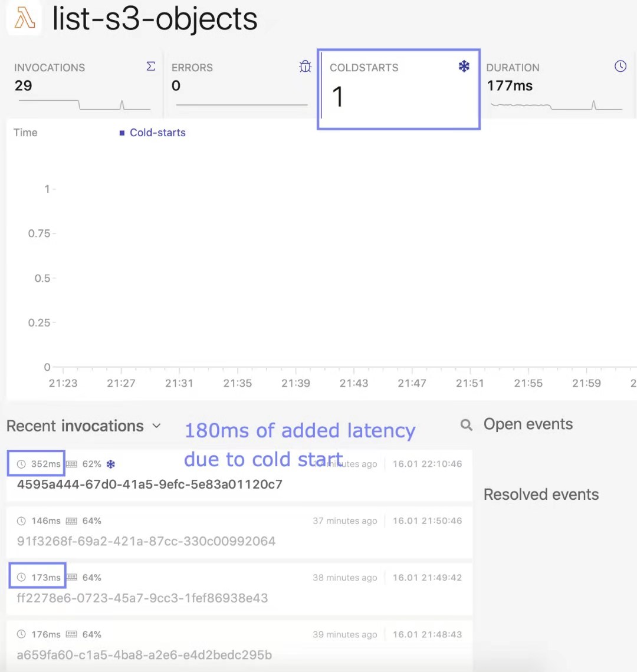Click the 176ms duration value
Viewport: 637px width, 672px height.
(46, 634)
